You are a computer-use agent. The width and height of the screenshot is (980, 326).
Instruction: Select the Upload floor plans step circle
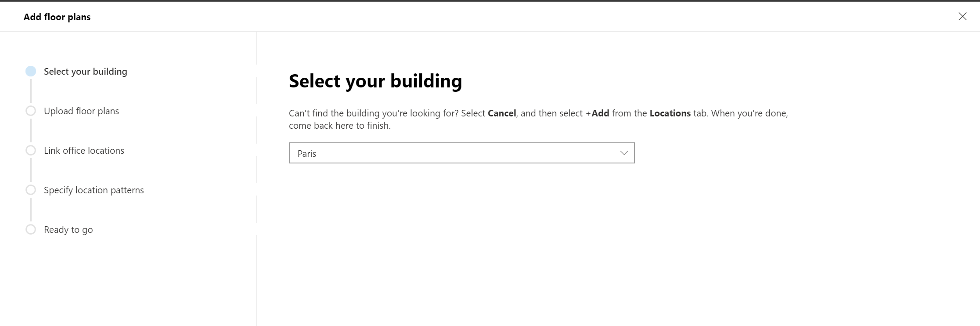click(x=31, y=111)
